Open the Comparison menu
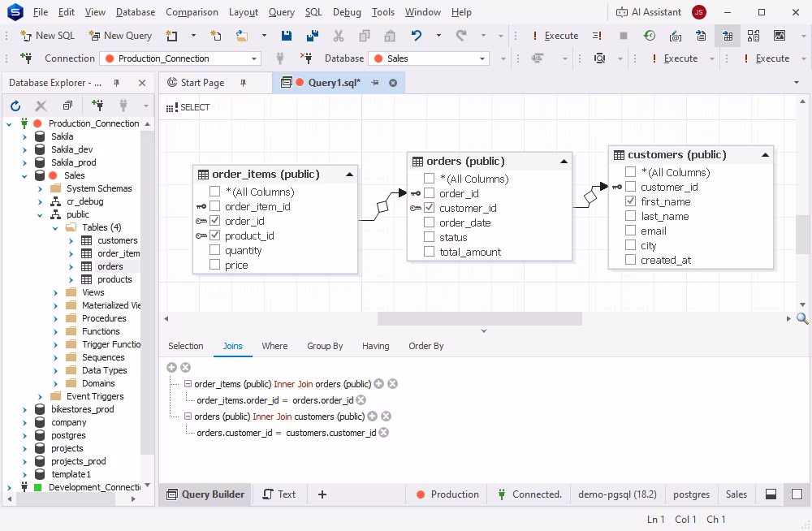This screenshot has height=531, width=812. pyautogui.click(x=192, y=12)
